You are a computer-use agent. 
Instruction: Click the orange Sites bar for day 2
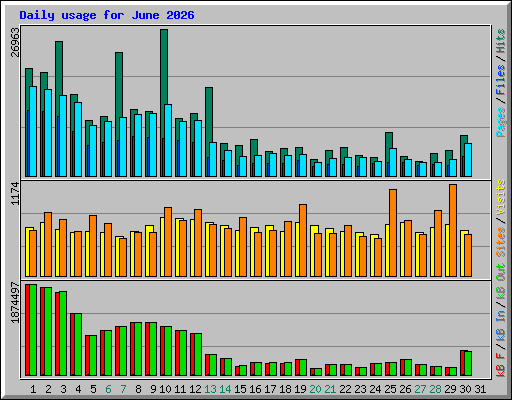[48, 244]
